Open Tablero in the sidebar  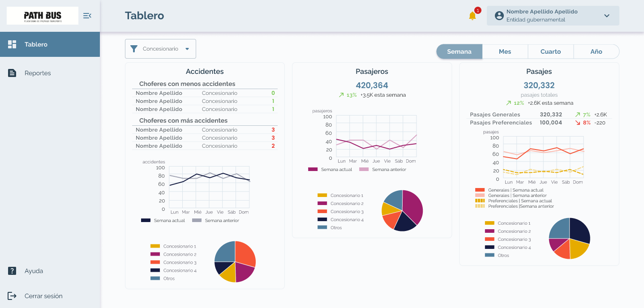(50, 44)
